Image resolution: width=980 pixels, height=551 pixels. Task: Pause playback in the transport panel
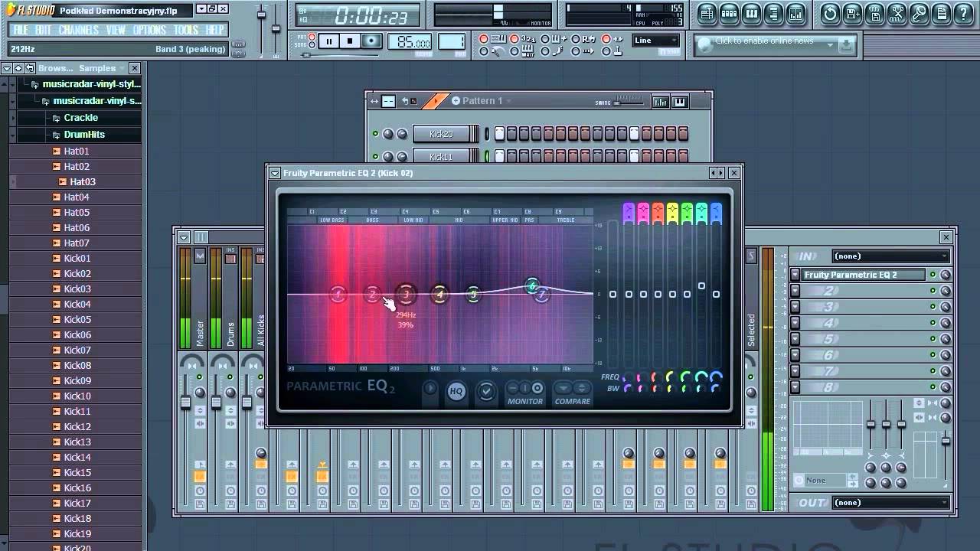(x=328, y=41)
